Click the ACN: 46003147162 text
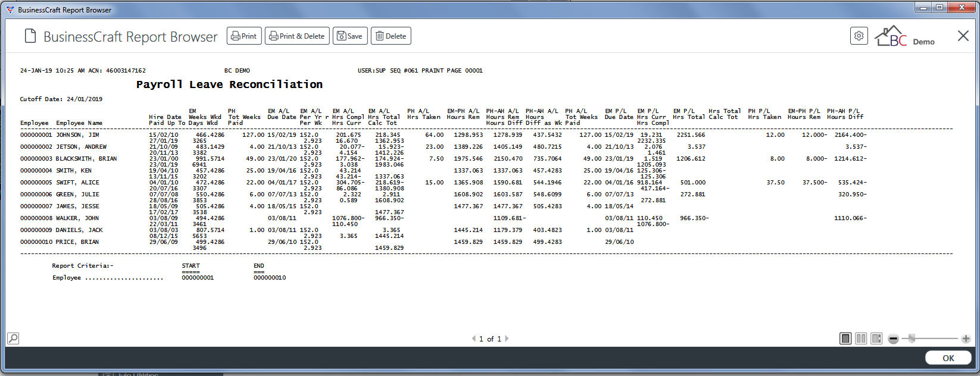The image size is (980, 376). click(x=117, y=71)
